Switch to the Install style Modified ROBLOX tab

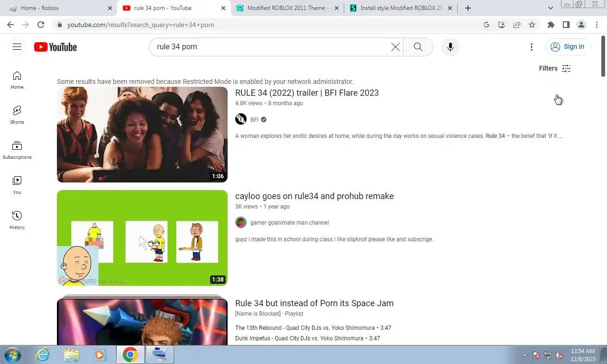[401, 8]
